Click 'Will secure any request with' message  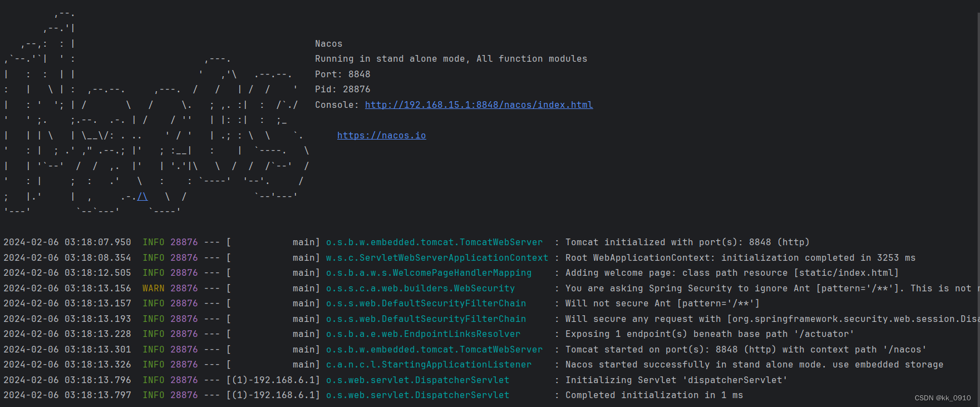click(771, 319)
